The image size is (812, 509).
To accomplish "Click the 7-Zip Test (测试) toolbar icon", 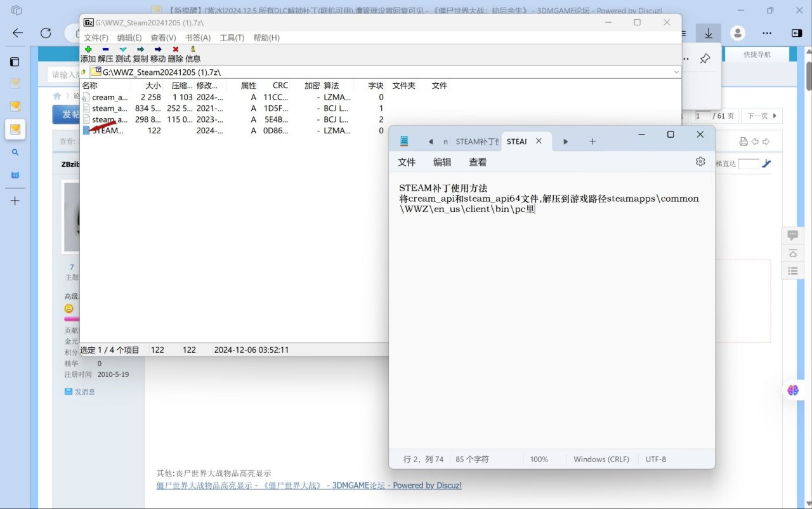I will [x=123, y=49].
